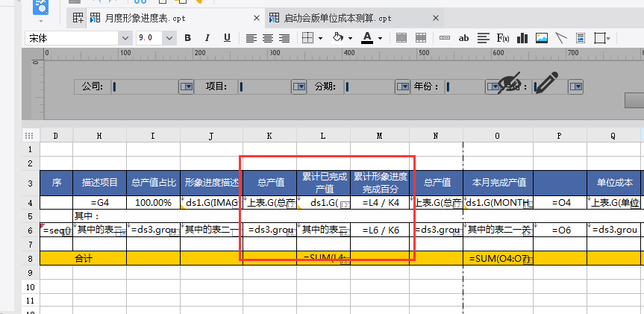Select the 单位成本 header cell
Viewport: 644px width, 314px height.
[614, 183]
